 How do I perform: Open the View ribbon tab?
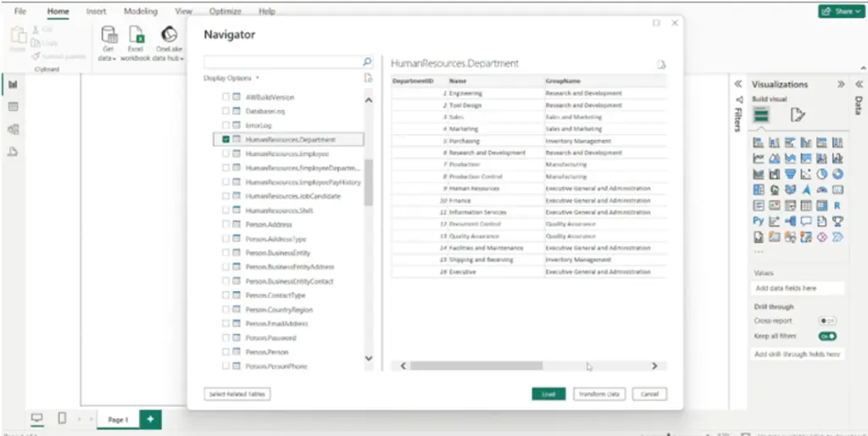click(x=183, y=11)
